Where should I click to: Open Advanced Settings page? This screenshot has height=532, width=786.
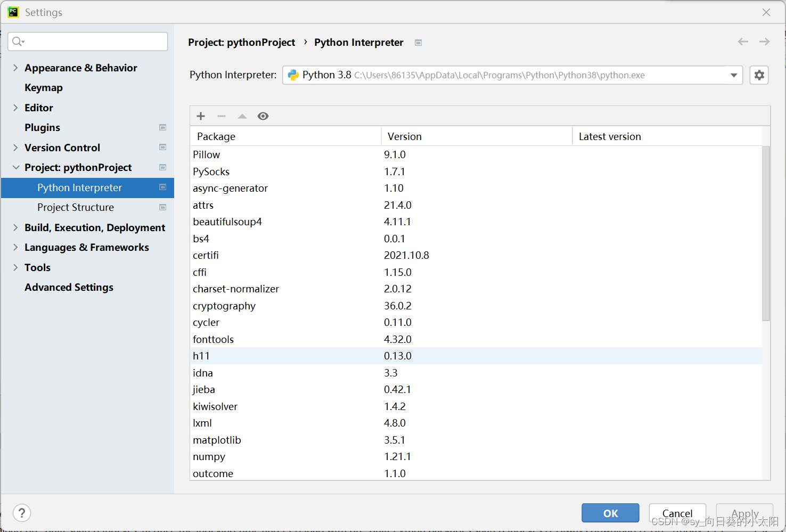pos(69,288)
